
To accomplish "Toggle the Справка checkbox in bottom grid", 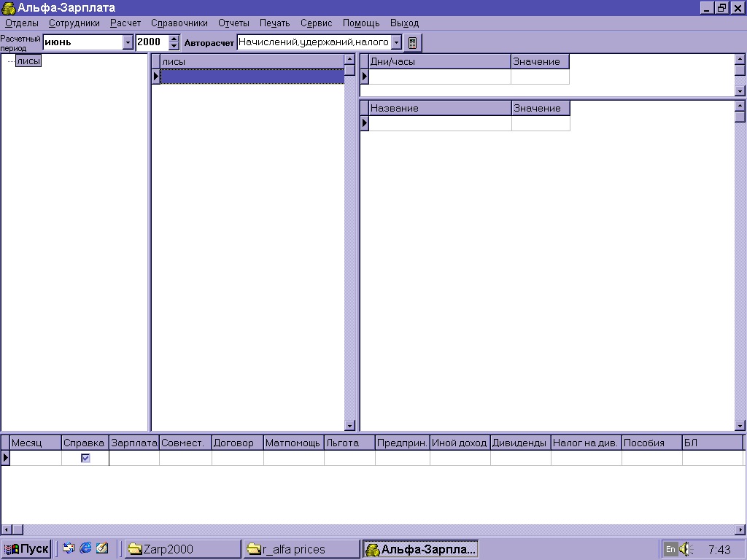I will pyautogui.click(x=85, y=458).
